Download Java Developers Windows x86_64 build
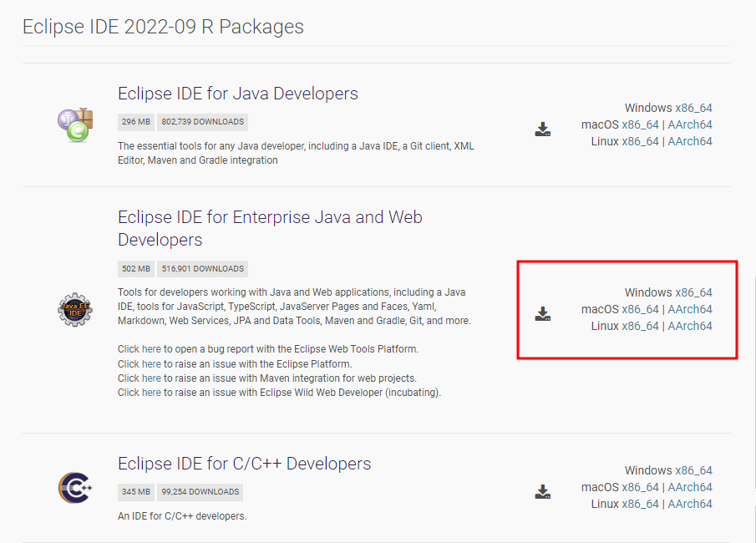 point(694,108)
